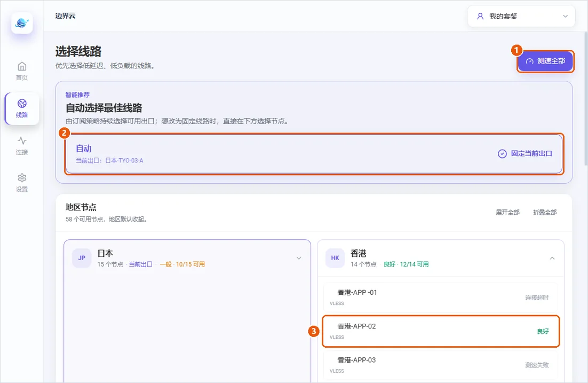Click the 香港 region name
Image resolution: width=588 pixels, height=383 pixels.
point(359,253)
